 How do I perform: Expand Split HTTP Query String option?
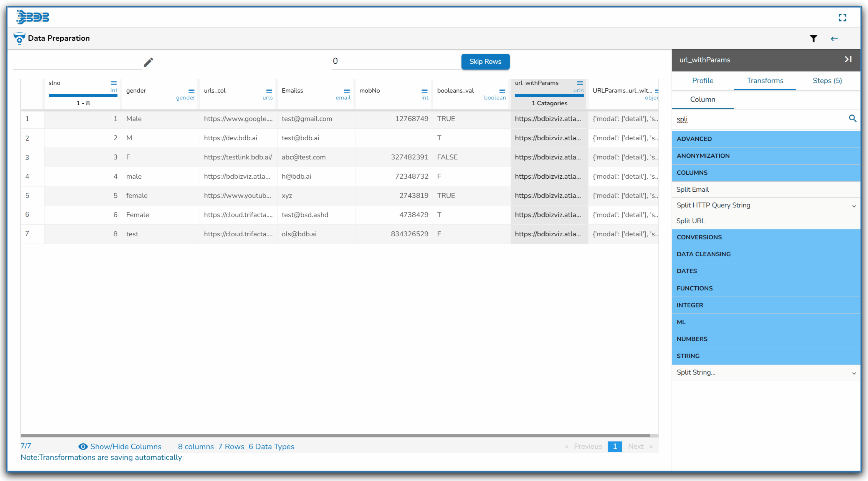click(x=853, y=206)
